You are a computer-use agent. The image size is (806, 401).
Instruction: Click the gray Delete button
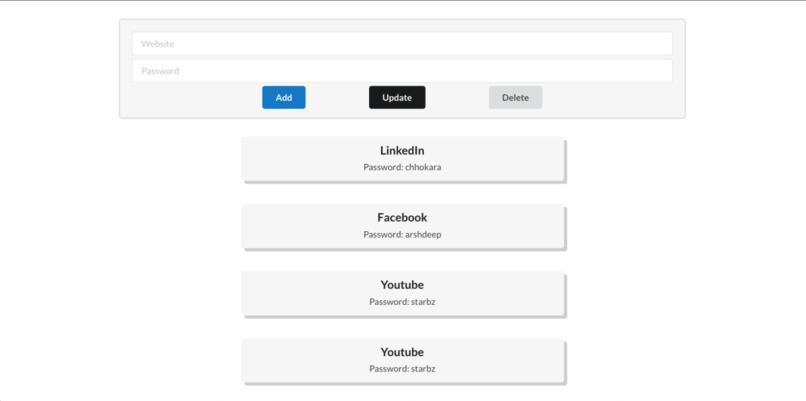(516, 97)
